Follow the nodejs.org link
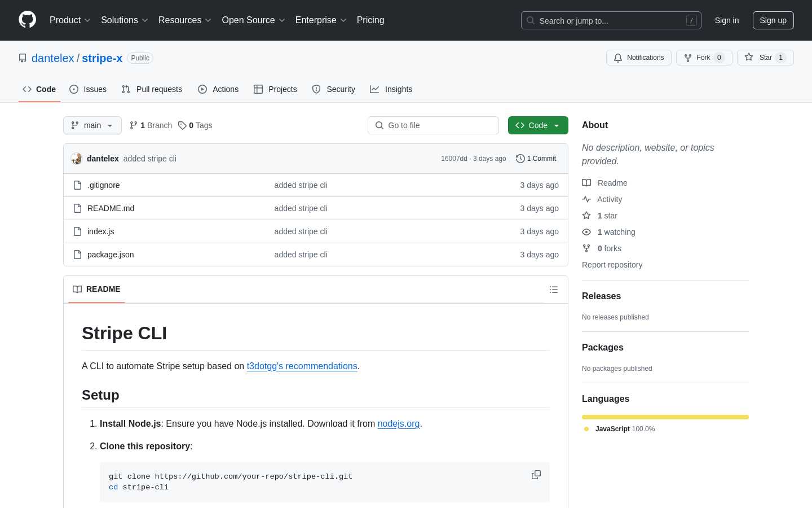Screen dimensions: 812x508 [399, 423]
